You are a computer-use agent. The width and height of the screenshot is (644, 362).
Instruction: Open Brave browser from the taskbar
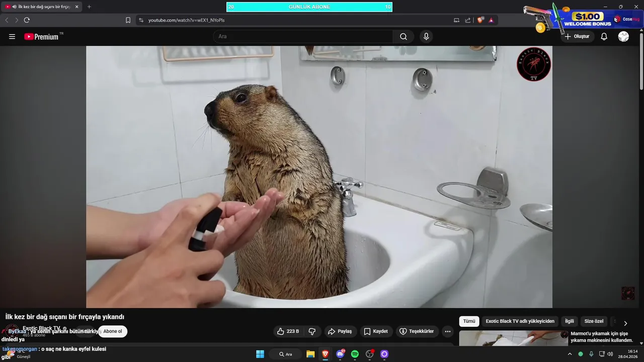pos(325,354)
